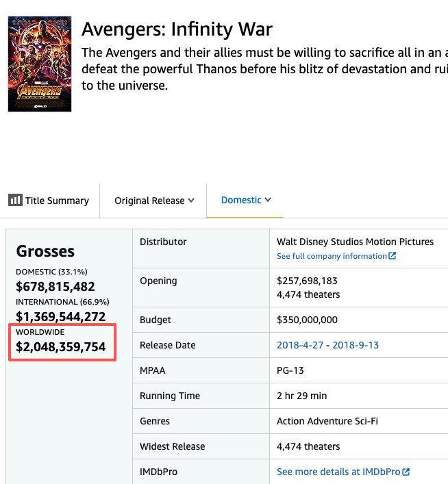Click the international gross $1,369,544,272 figure
Image resolution: width=448 pixels, height=484 pixels.
61,316
